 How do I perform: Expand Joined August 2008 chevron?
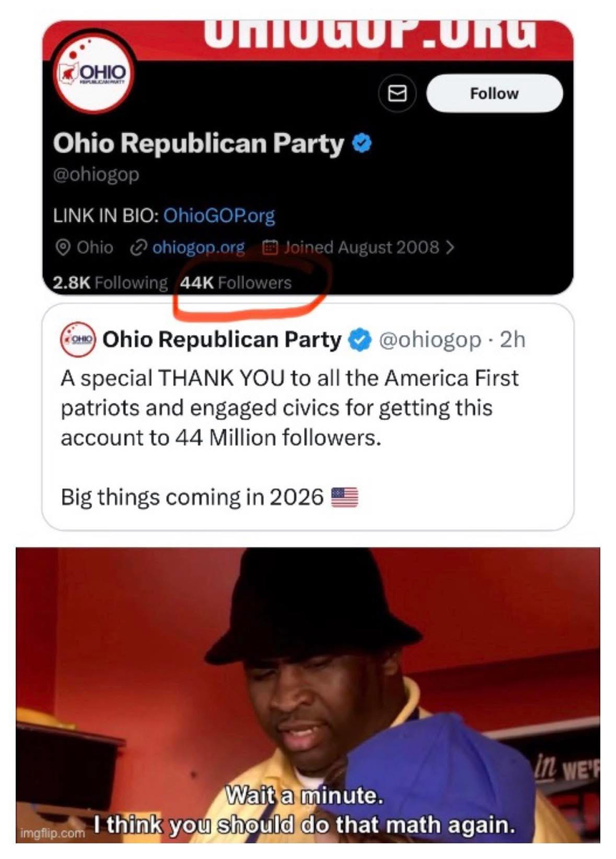click(449, 248)
